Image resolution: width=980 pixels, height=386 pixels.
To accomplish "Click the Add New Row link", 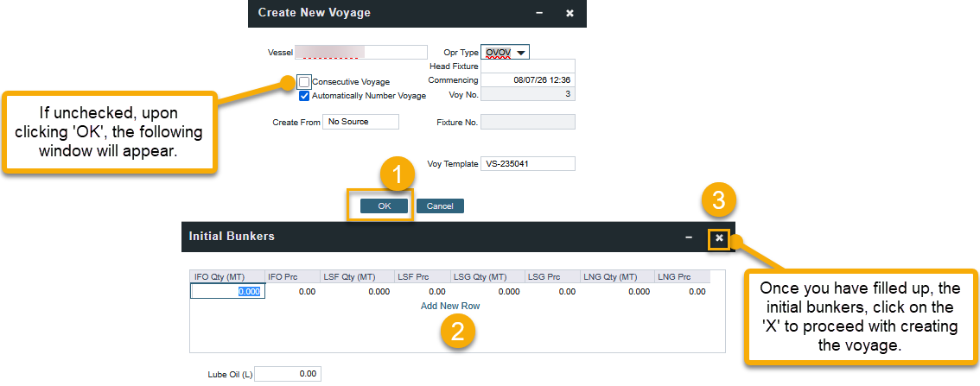I will pyautogui.click(x=449, y=306).
